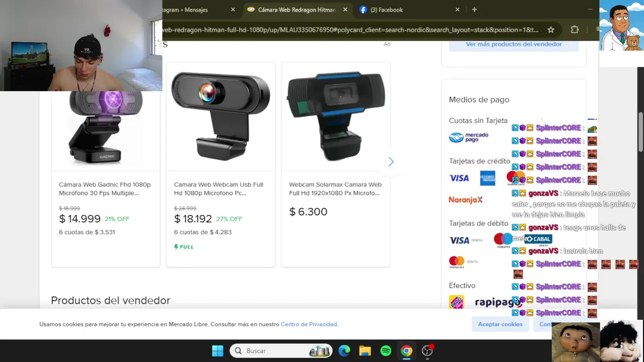Open Google Chrome from the taskbar

pyautogui.click(x=407, y=351)
